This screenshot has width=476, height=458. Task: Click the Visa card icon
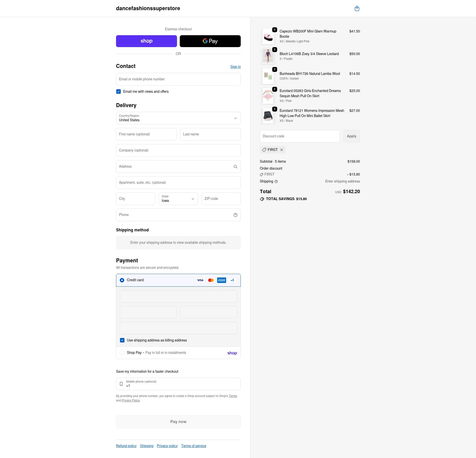(200, 280)
